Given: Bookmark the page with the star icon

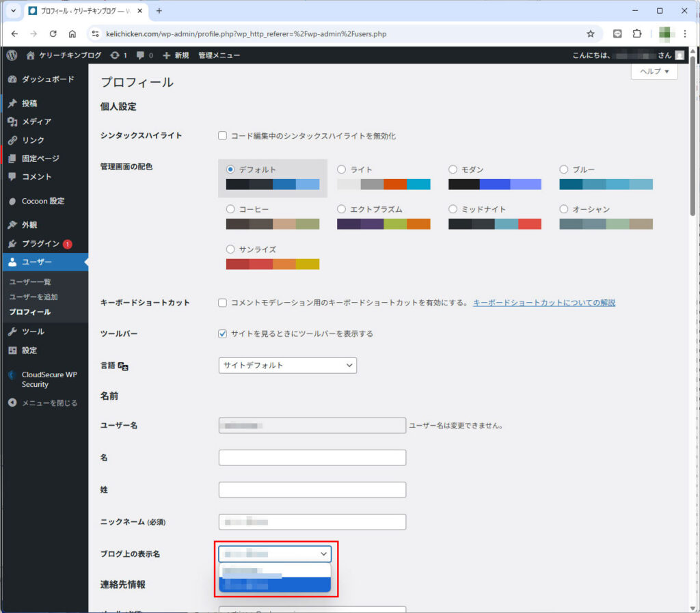Looking at the screenshot, I should pos(591,33).
